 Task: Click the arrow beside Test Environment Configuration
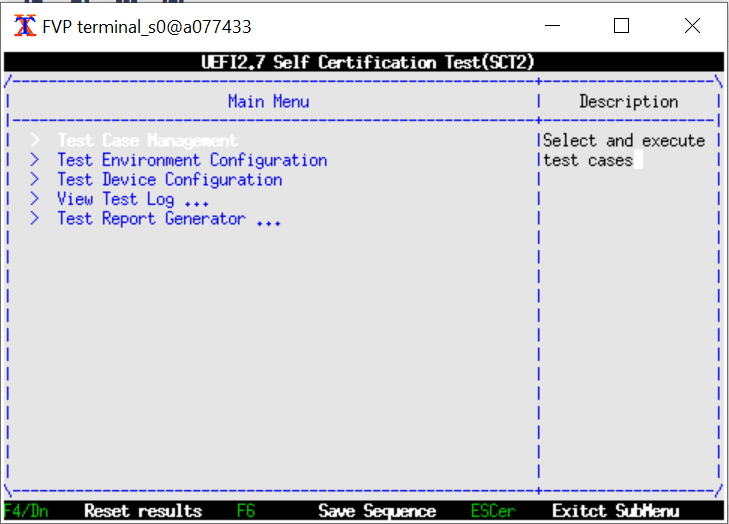(x=35, y=160)
